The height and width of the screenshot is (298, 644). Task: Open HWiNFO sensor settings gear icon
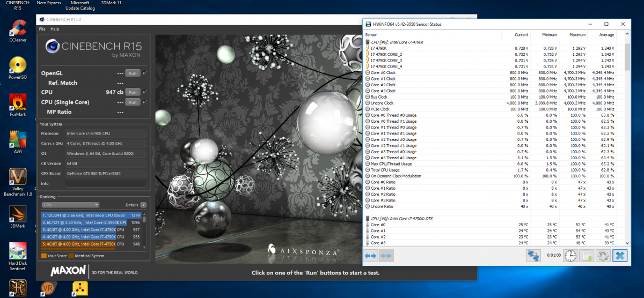pyautogui.click(x=603, y=256)
